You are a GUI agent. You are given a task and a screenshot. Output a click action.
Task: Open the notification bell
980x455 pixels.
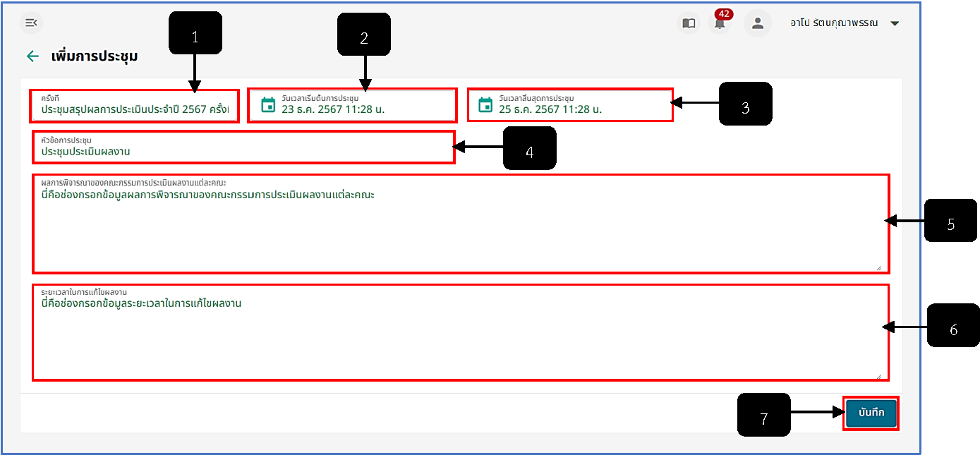(x=720, y=25)
